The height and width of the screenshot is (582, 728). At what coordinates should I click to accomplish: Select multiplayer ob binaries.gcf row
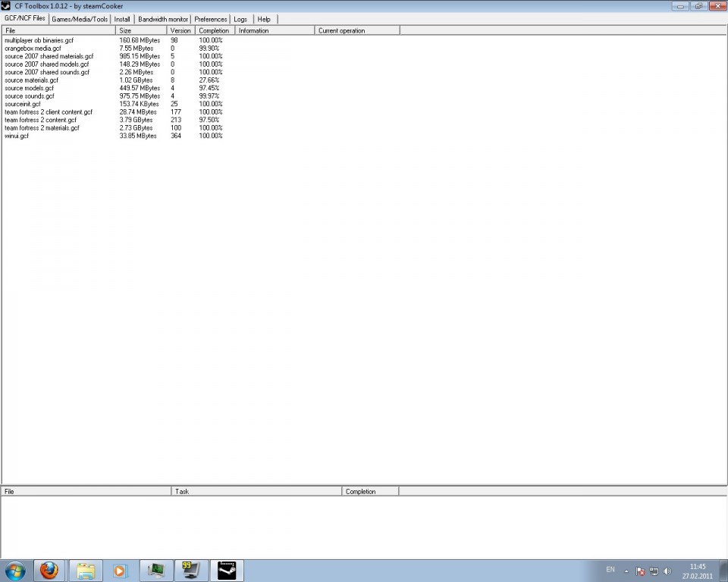[x=39, y=40]
